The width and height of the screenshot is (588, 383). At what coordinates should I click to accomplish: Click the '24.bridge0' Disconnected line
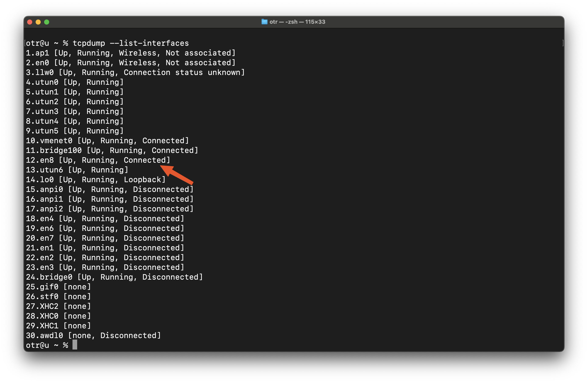click(x=114, y=277)
